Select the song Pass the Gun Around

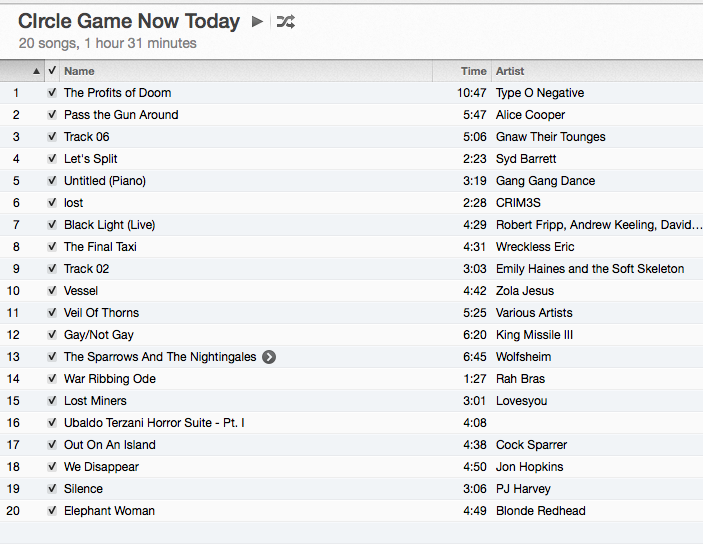(x=121, y=115)
